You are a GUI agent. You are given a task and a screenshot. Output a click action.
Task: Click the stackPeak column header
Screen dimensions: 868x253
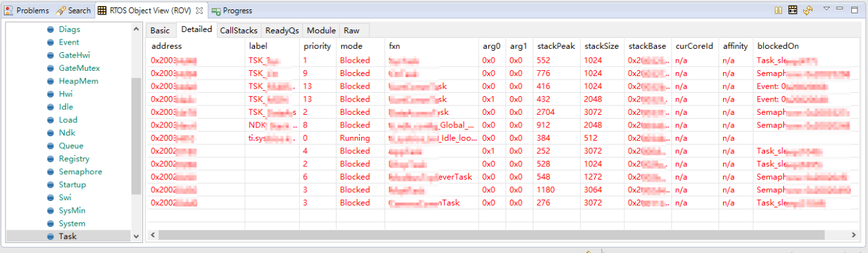coord(556,46)
